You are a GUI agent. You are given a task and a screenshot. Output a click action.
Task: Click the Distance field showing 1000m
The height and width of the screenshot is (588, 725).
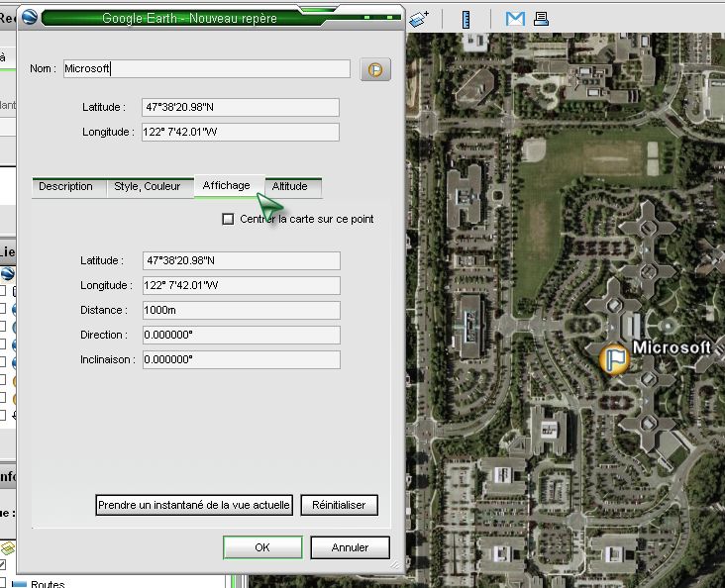[242, 310]
